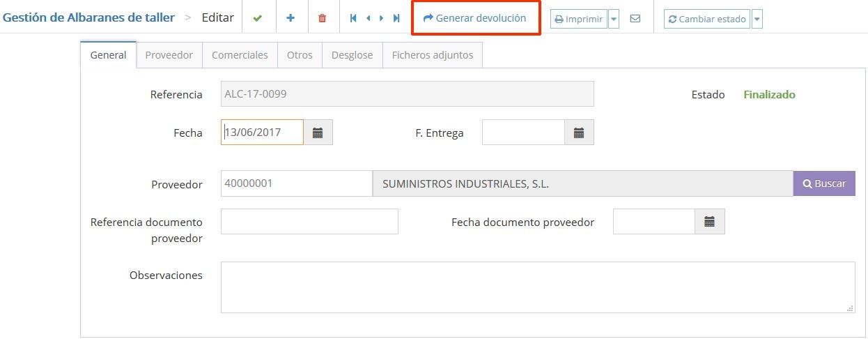Click the Observaciones text area
This screenshot has height=339, width=868.
click(538, 287)
